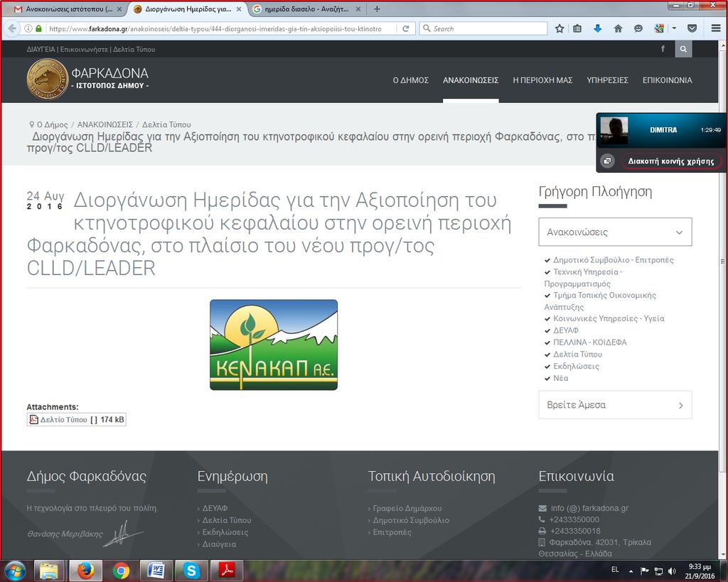Click the volume speaker tray icon
This screenshot has width=728, height=582.
point(671,571)
